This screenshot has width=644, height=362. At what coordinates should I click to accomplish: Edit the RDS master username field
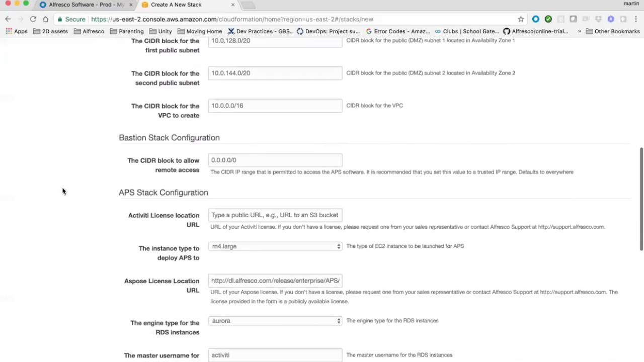pos(275,355)
